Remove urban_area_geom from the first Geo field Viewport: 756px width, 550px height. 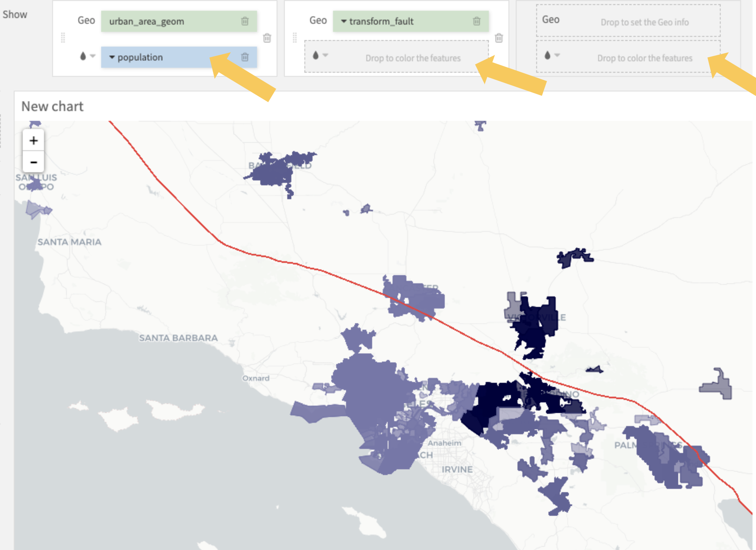pyautogui.click(x=245, y=21)
